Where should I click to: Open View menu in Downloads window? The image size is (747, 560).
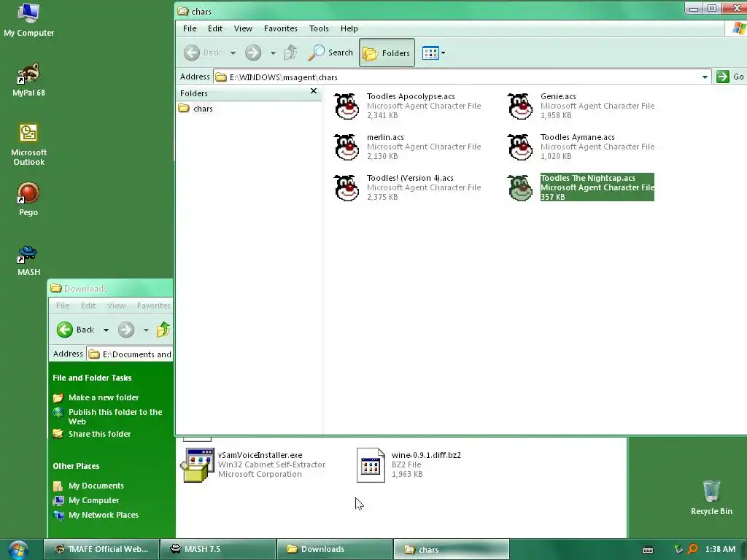point(116,306)
